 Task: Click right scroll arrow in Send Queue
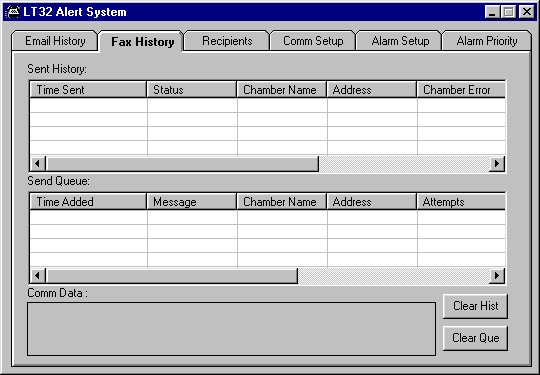(497, 275)
